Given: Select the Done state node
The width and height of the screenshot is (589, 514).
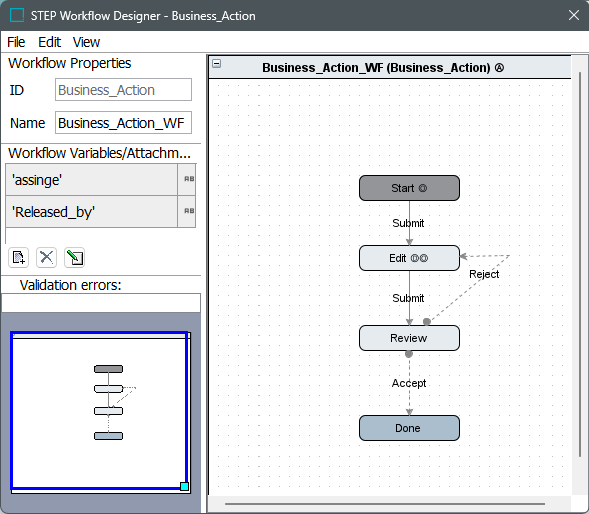Looking at the screenshot, I should (x=409, y=428).
